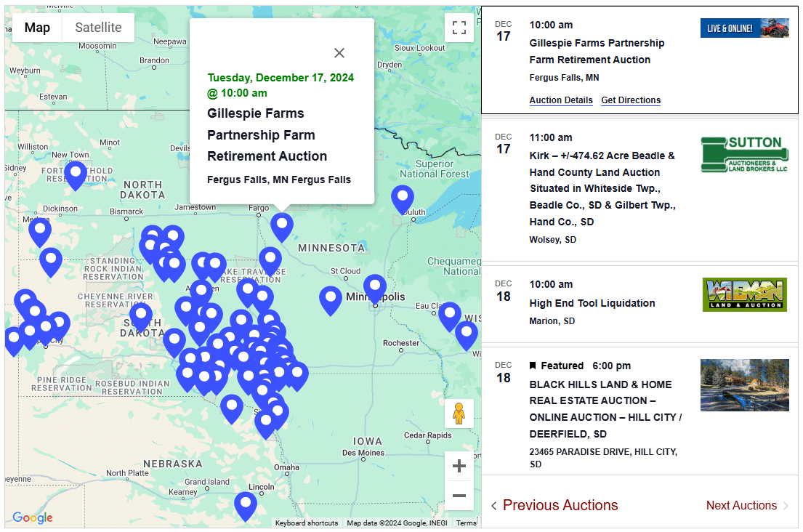Open Black Hills Land auction photo

click(744, 385)
